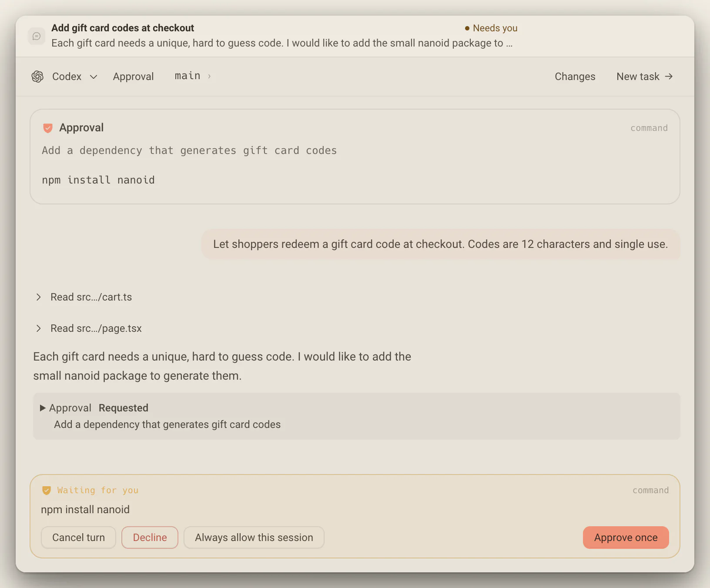Image resolution: width=710 pixels, height=588 pixels.
Task: Open the Changes view
Action: [575, 77]
